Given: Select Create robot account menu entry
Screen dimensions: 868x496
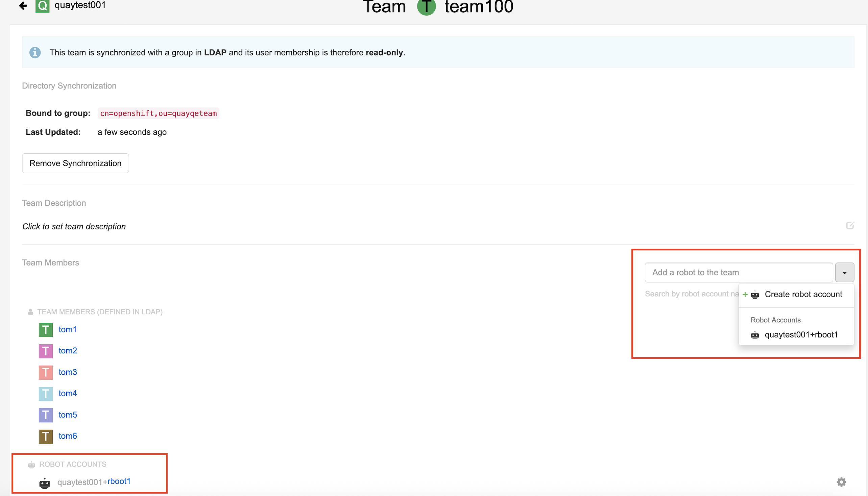Looking at the screenshot, I should [x=803, y=294].
